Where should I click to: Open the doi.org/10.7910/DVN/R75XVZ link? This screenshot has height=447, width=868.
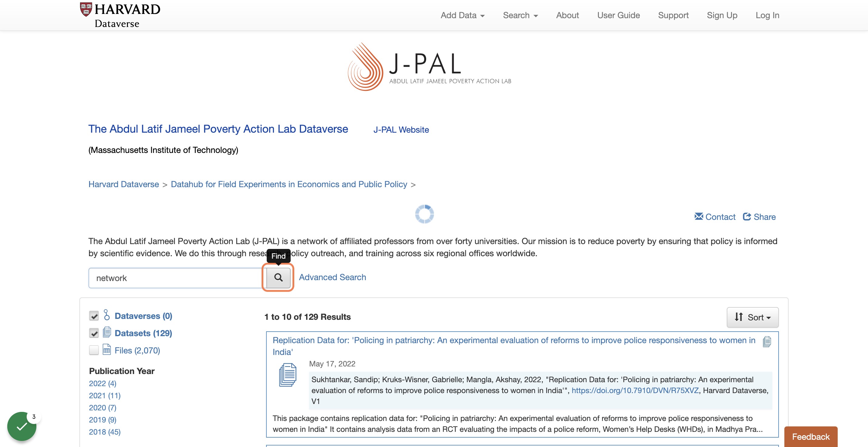(x=635, y=390)
